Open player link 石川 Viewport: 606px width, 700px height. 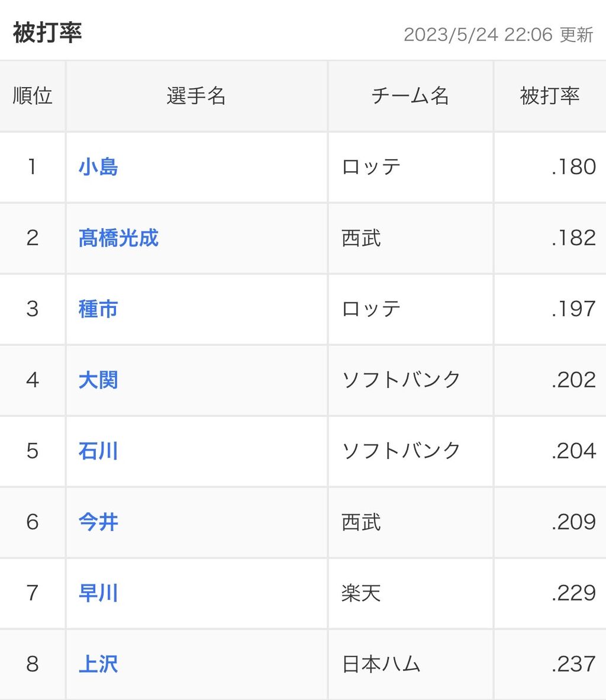(98, 451)
